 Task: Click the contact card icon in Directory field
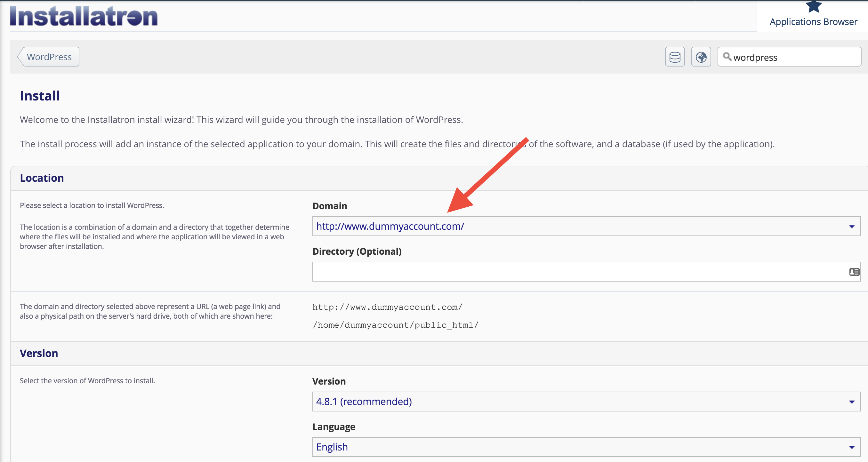854,271
